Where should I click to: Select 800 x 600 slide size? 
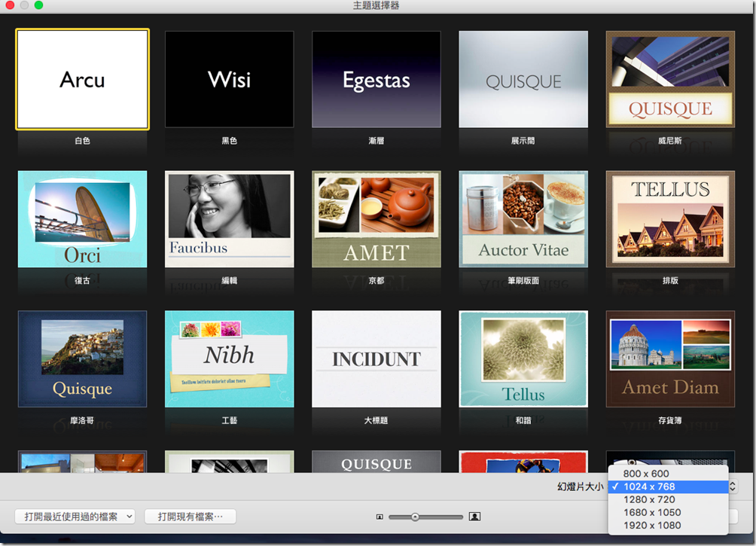tap(646, 474)
